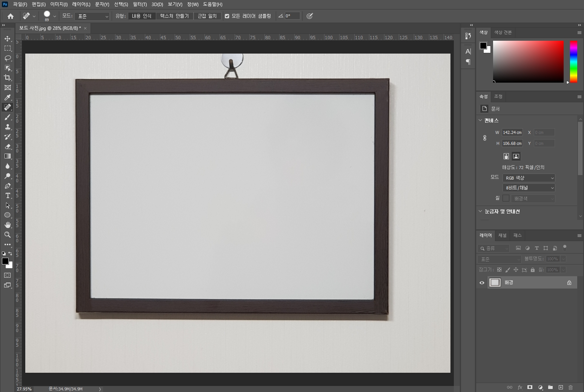Pick a hue from the rainbow slider
The image size is (584, 392).
(x=573, y=61)
